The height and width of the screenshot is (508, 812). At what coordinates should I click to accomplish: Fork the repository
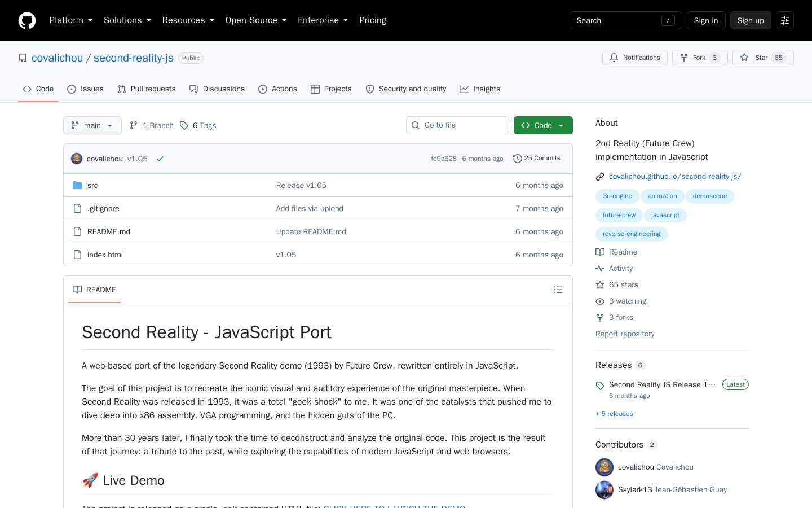[x=700, y=58]
